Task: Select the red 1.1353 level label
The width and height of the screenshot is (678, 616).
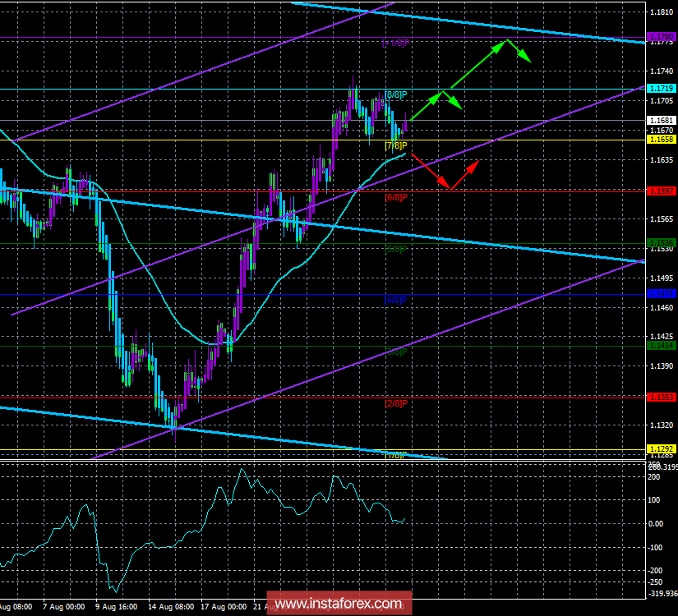Action: (661, 397)
